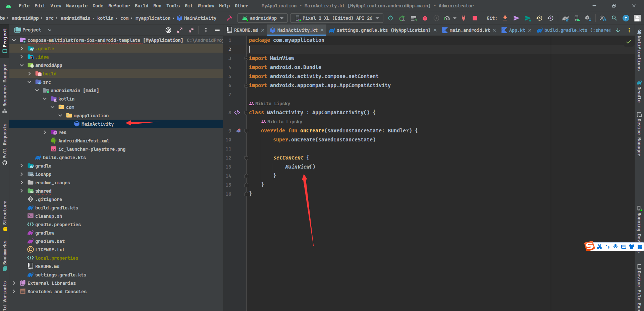Click the Make Project hammer icon
Viewport: 644px width, 311px height.
[x=229, y=18]
